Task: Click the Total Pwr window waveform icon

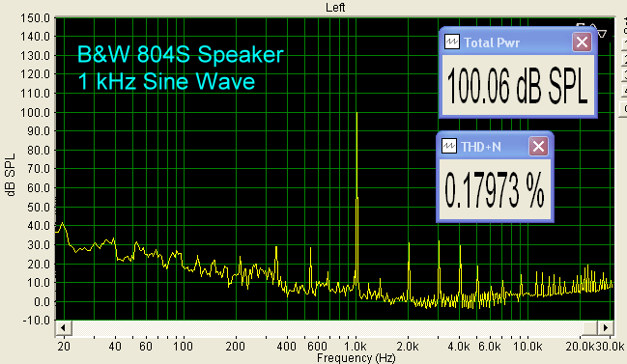Action: (x=452, y=42)
